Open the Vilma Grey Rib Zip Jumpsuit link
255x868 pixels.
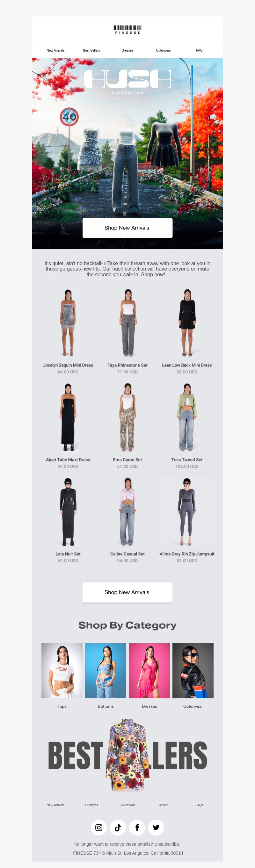(x=187, y=554)
